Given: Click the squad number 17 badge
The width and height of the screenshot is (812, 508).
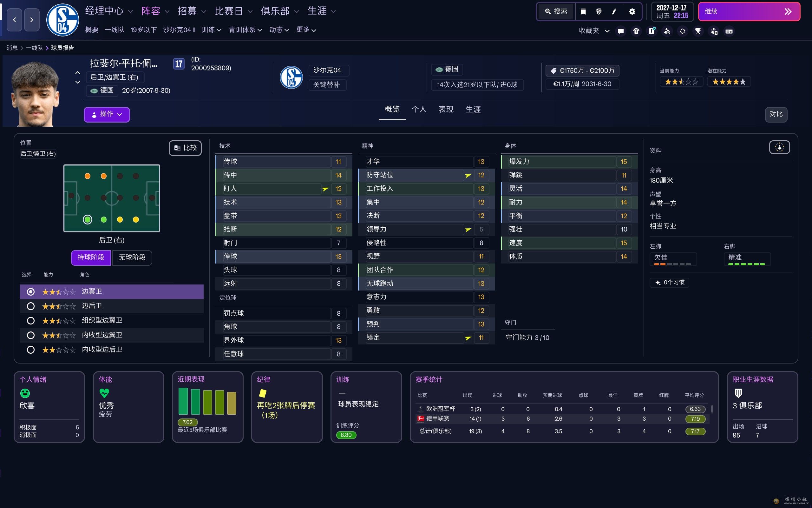Looking at the screenshot, I should point(179,64).
